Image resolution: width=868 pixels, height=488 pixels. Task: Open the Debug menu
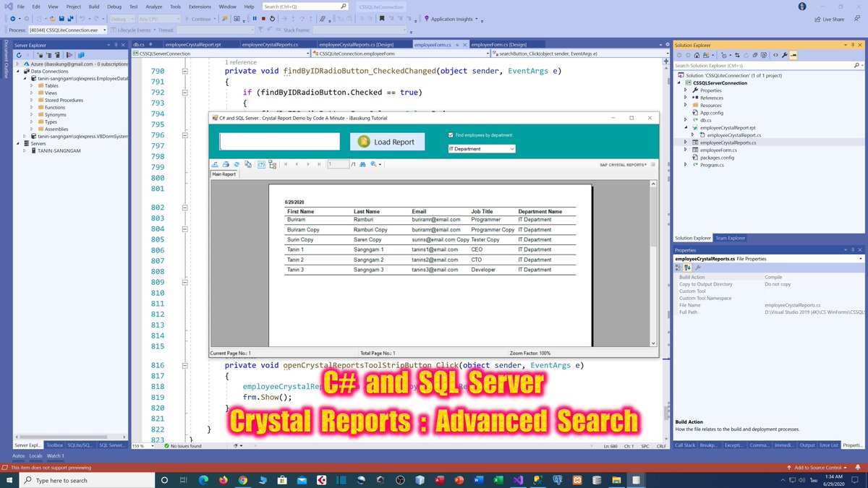(114, 6)
